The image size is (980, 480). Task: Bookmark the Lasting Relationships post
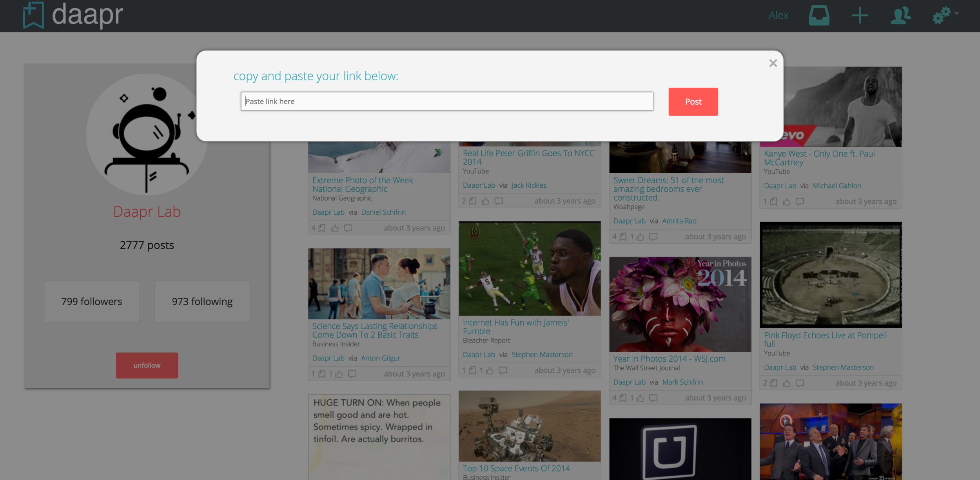click(322, 374)
